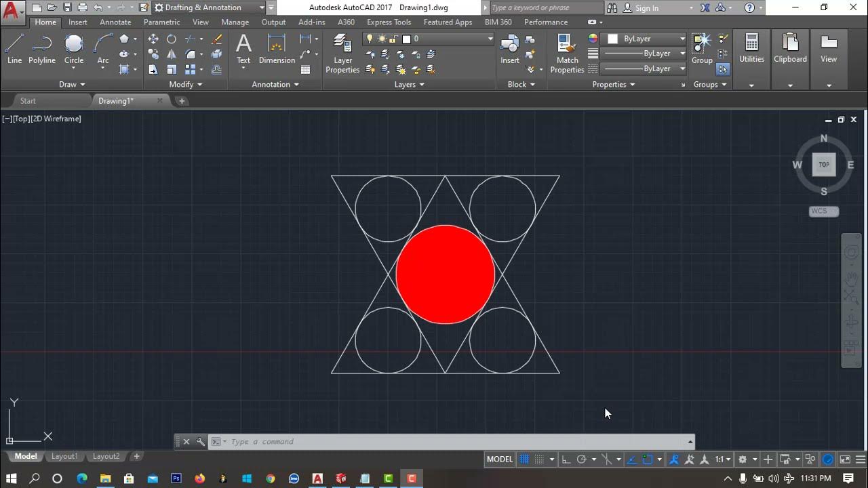Toggle ortho mode in status bar
Viewport: 868px width, 488px height.
(566, 459)
